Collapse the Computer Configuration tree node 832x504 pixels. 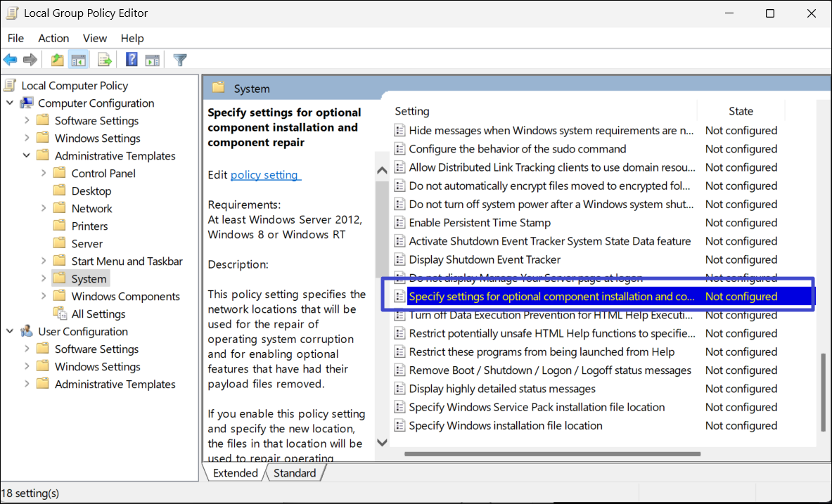[x=10, y=103]
